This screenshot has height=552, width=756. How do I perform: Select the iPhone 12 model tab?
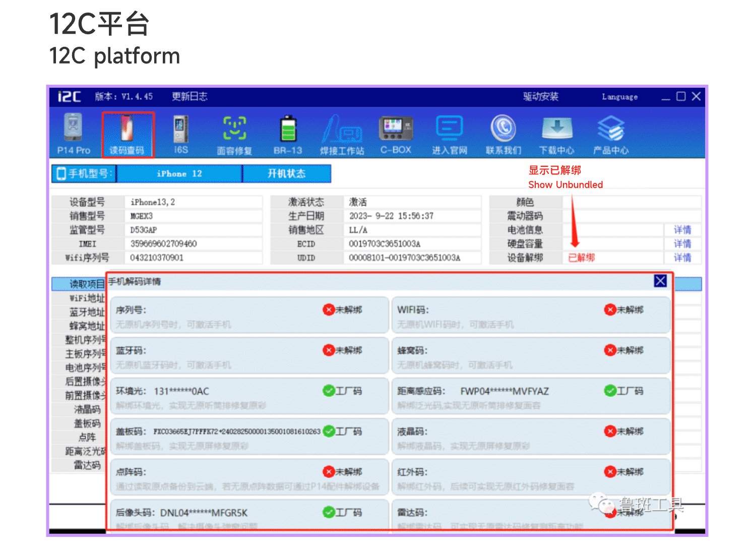tap(179, 174)
